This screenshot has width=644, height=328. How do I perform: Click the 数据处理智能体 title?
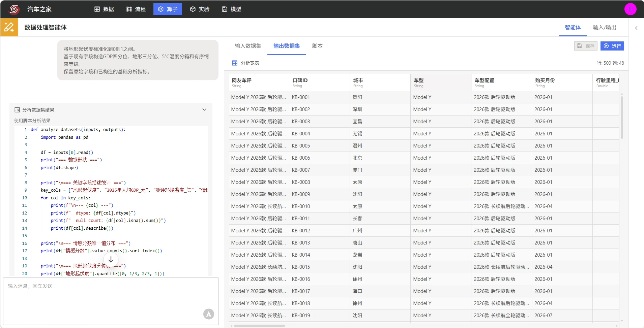tap(46, 28)
